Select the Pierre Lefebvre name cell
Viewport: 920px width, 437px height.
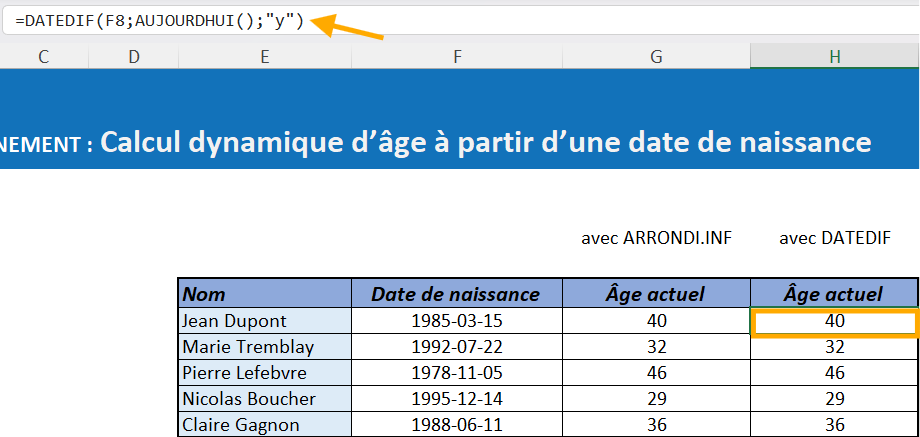coord(265,372)
